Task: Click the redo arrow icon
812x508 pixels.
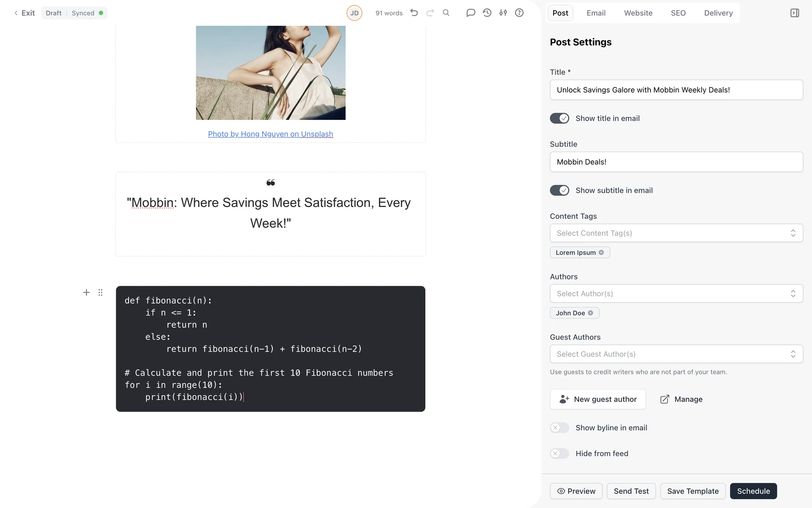Action: point(430,13)
